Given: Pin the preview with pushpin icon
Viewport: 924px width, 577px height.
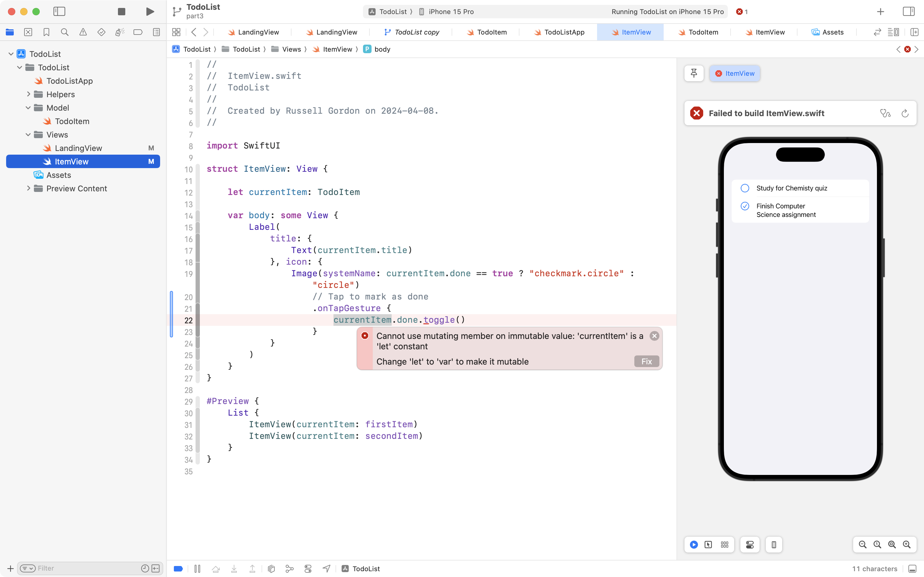Looking at the screenshot, I should point(694,73).
